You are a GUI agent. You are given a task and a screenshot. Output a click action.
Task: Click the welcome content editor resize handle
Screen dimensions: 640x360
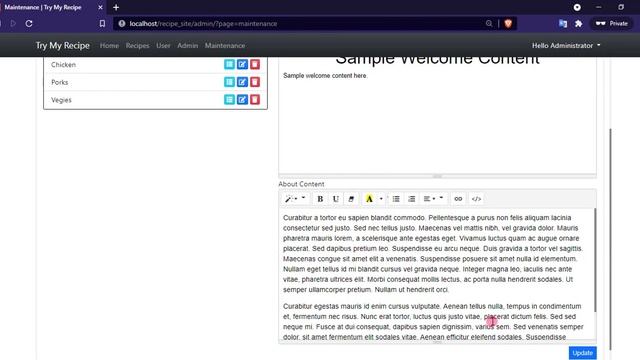[437, 176]
